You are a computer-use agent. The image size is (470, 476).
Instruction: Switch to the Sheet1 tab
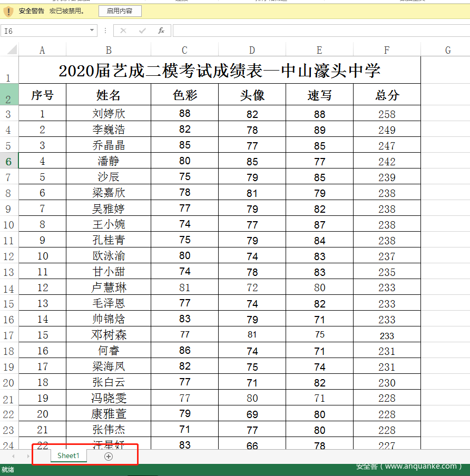[x=68, y=456]
